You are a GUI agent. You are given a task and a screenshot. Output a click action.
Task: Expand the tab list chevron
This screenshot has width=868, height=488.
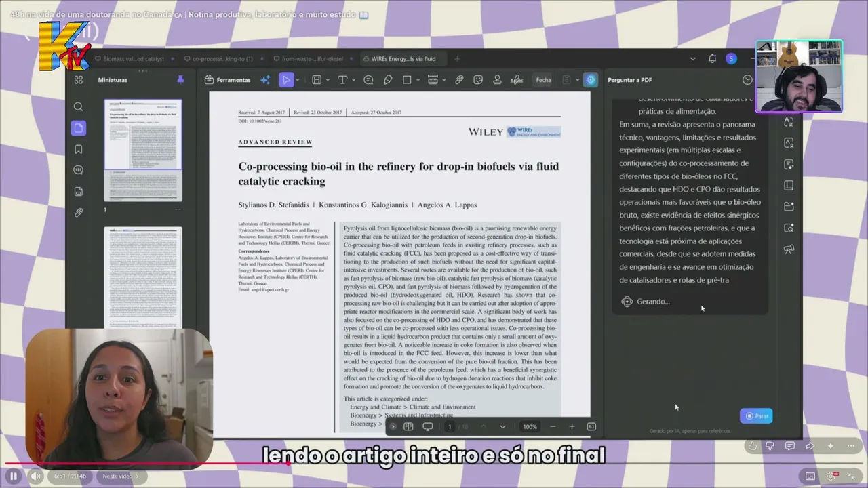pos(692,59)
